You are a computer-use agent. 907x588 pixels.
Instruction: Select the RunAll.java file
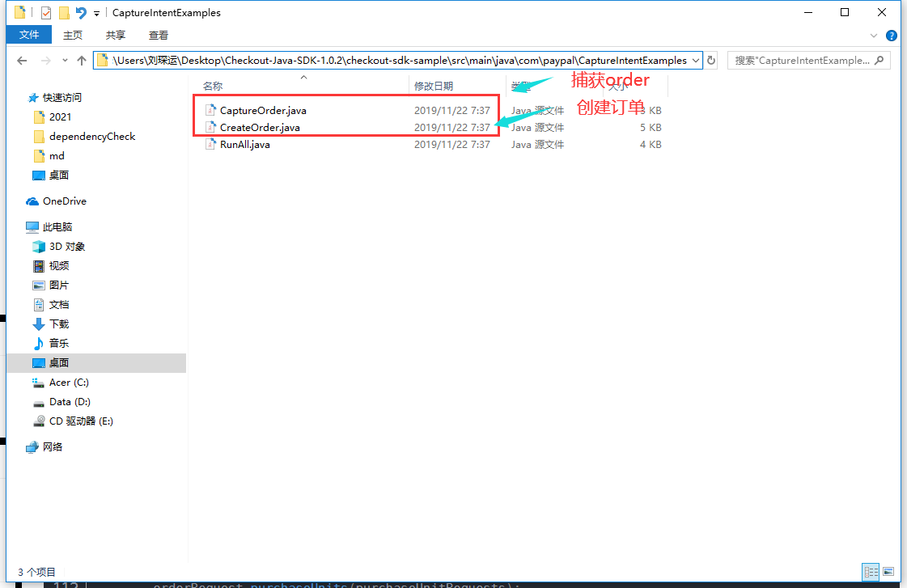click(244, 145)
